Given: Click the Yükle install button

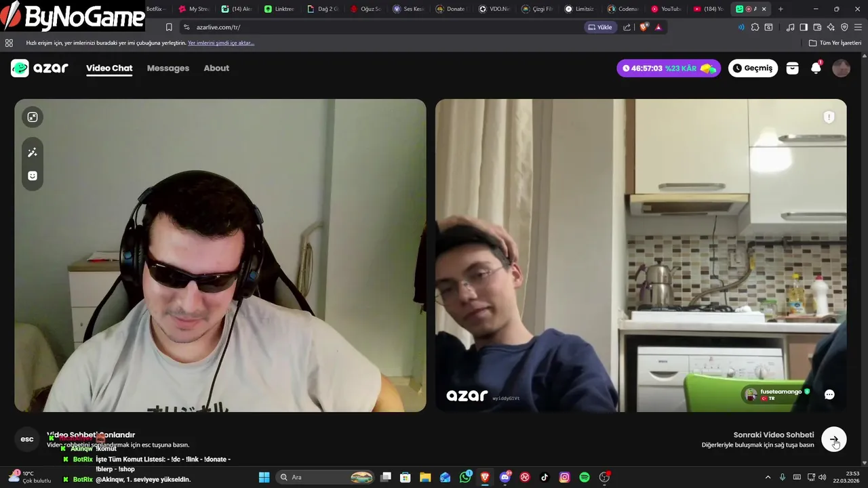Looking at the screenshot, I should pyautogui.click(x=600, y=27).
